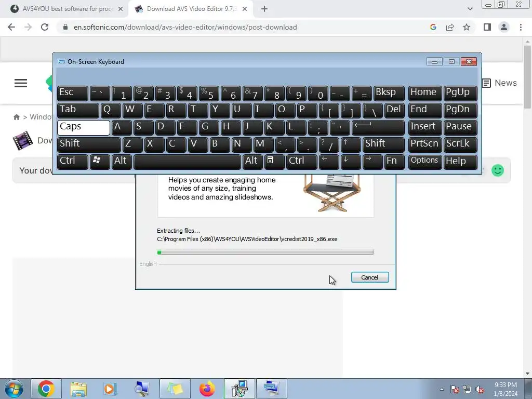This screenshot has width=532, height=399.
Task: Cancel the AVS installation
Action: tap(370, 277)
